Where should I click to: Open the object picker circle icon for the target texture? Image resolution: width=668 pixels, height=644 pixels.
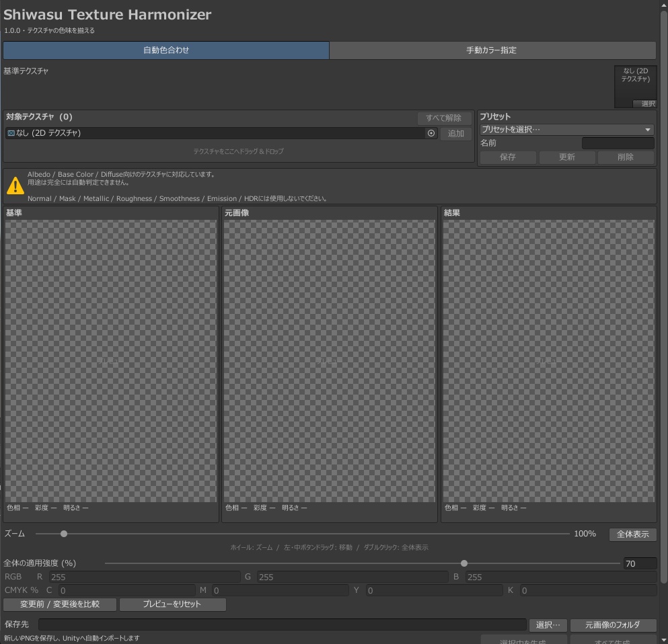(431, 133)
